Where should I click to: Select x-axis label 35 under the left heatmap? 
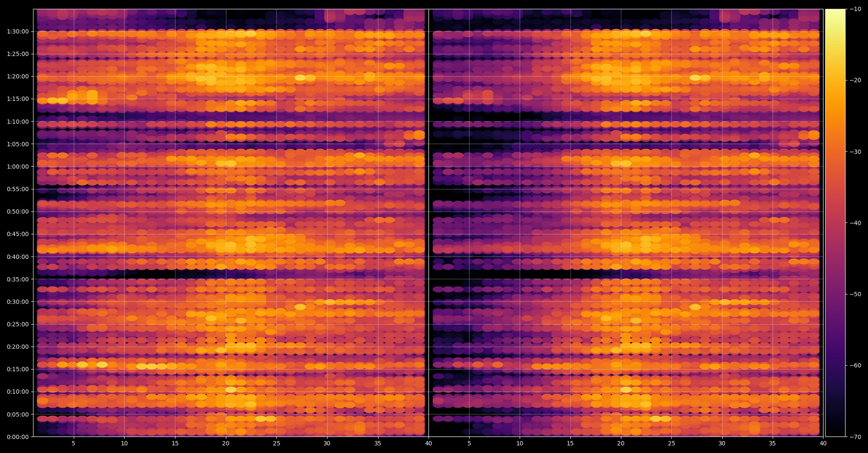(x=377, y=444)
